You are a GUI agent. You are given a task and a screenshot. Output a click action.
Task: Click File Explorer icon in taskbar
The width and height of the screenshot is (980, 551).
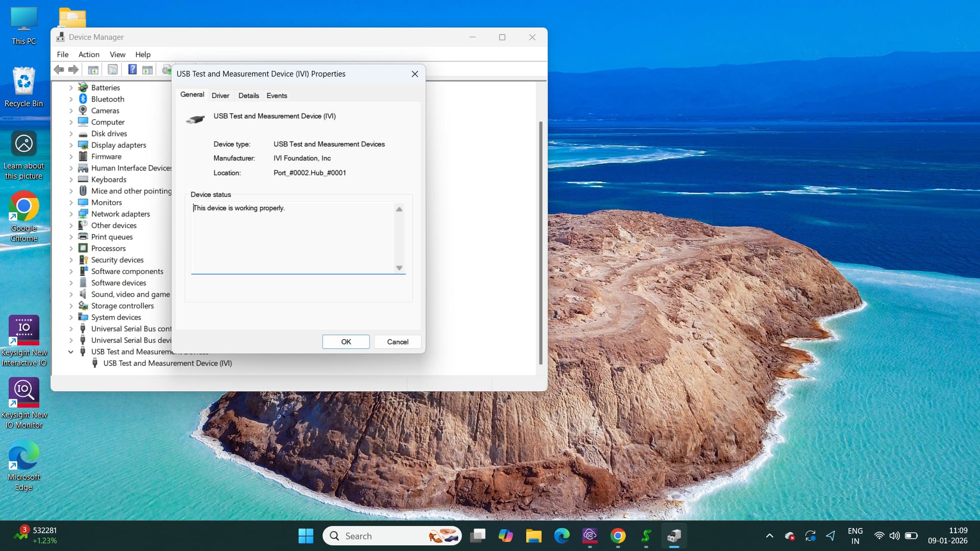[x=533, y=536]
